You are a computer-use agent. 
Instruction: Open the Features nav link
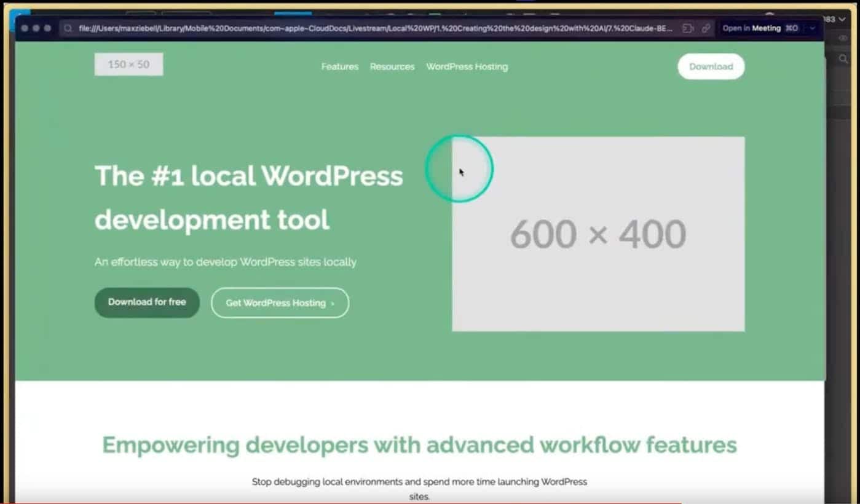point(339,66)
